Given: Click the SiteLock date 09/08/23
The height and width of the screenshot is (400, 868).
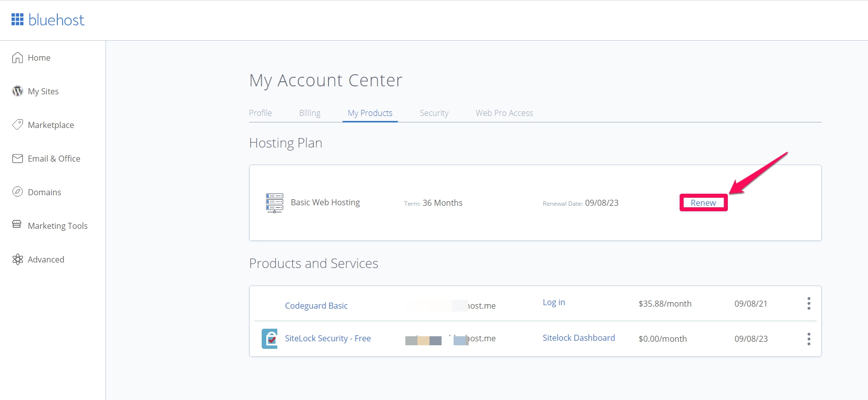Looking at the screenshot, I should (751, 339).
